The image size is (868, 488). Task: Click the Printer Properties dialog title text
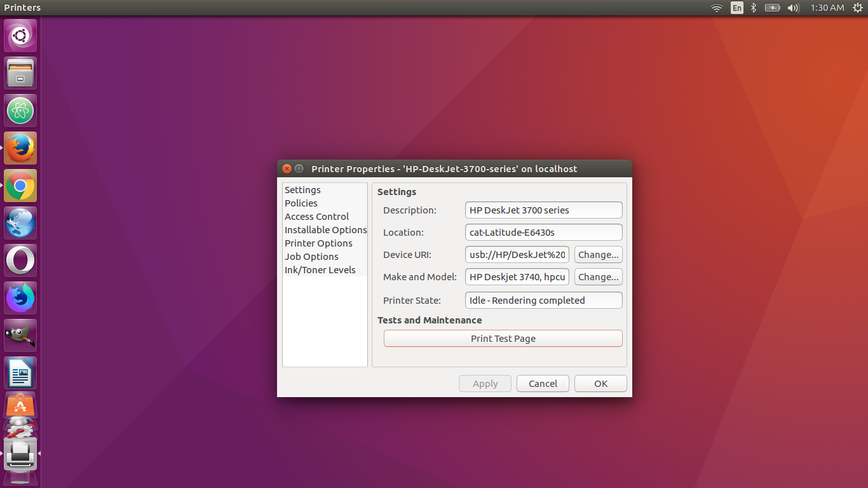(444, 169)
